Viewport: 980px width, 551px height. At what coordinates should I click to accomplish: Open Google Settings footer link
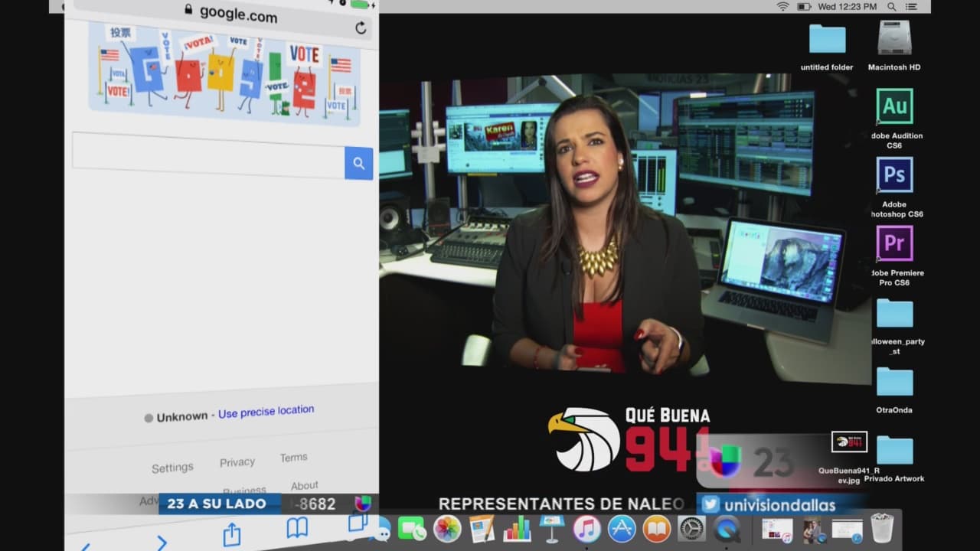click(172, 468)
